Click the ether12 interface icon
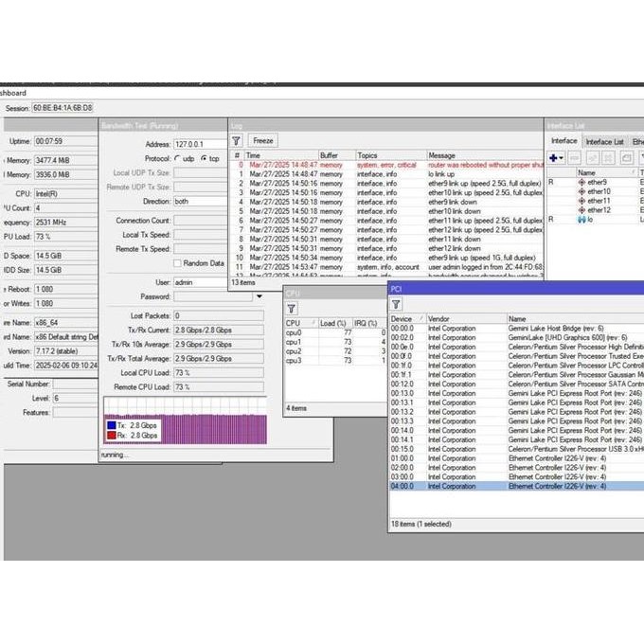This screenshot has height=644, width=644. pos(581,210)
